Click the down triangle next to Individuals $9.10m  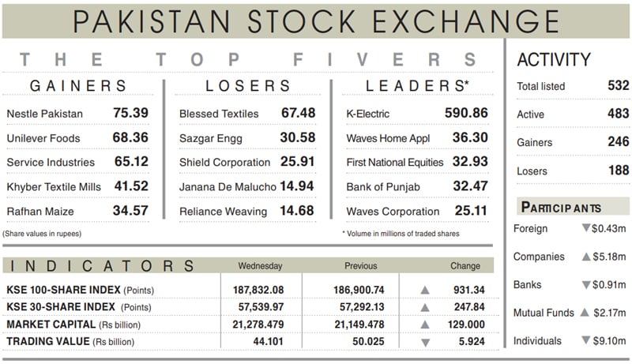pos(585,341)
